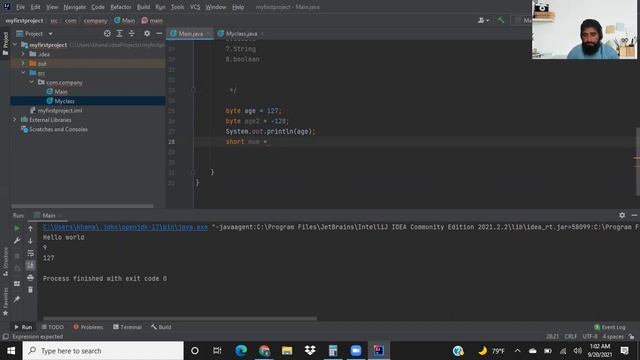Hide the Project panel with minus icon
640x360 pixels.
(159, 33)
